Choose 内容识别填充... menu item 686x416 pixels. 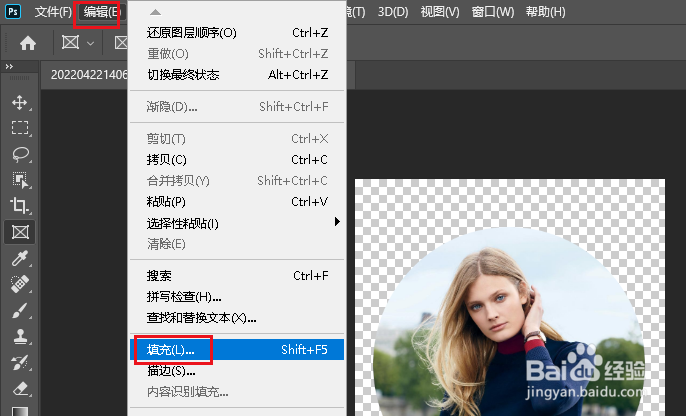point(237,392)
